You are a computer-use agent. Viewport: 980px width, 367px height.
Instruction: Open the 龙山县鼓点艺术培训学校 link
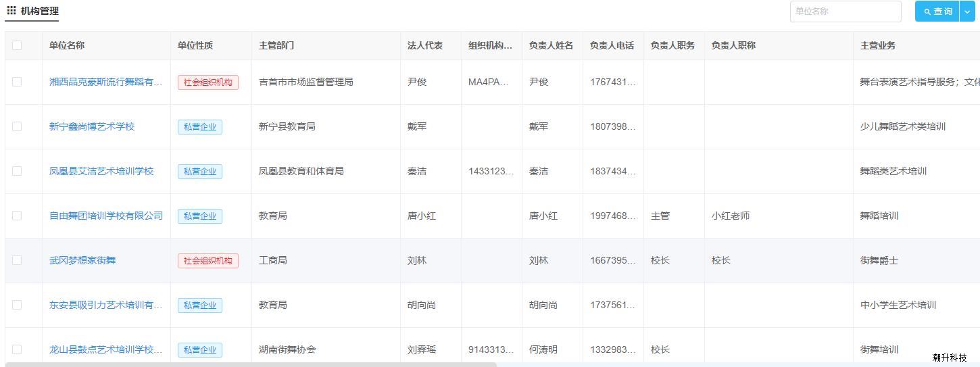106,349
